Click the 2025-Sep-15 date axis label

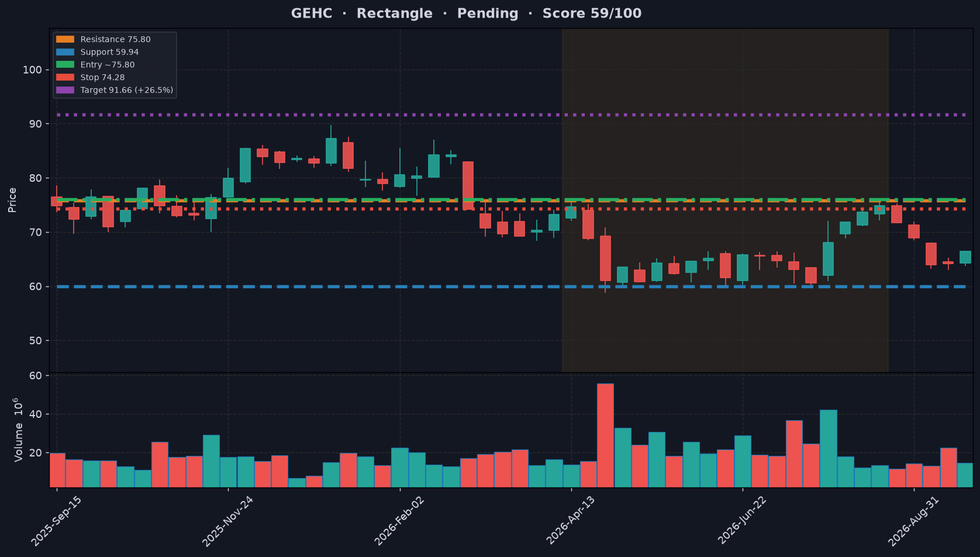pos(57,521)
